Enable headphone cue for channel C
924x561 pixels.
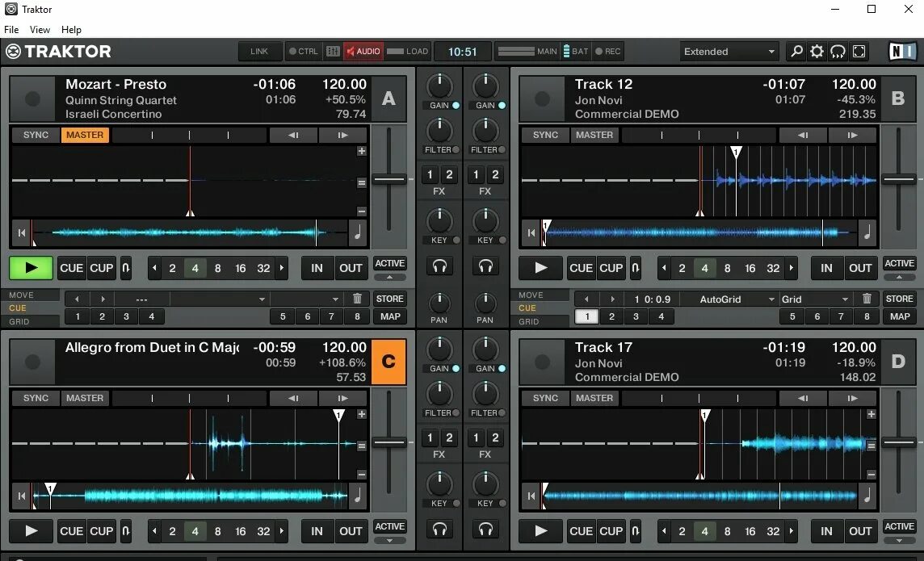pos(439,530)
